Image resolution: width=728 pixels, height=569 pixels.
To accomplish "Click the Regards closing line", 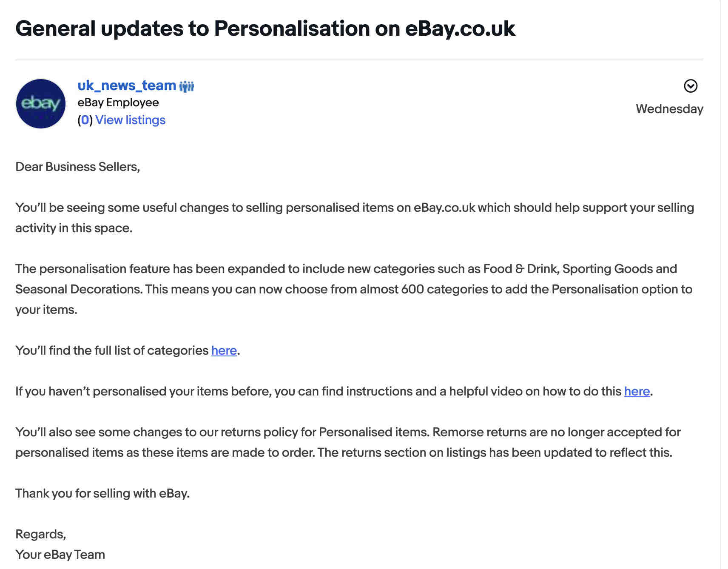I will click(41, 534).
